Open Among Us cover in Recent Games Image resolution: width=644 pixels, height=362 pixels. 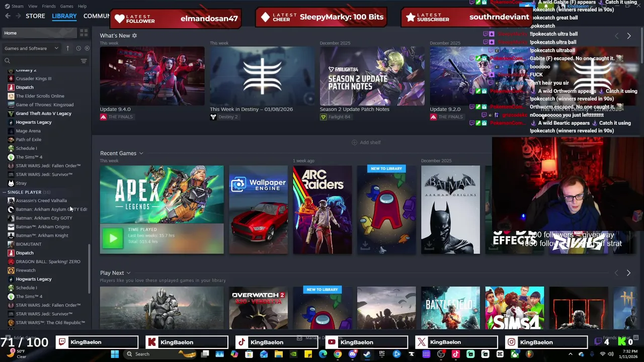(x=386, y=210)
